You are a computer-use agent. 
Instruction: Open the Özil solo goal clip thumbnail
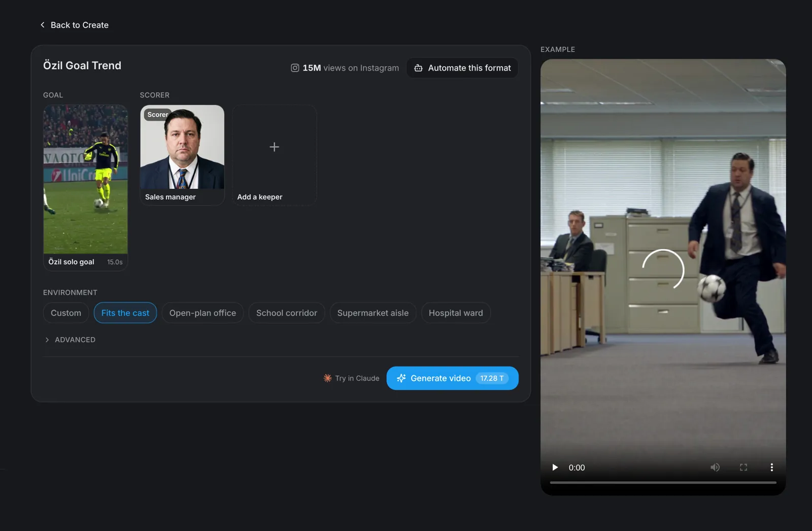click(85, 179)
